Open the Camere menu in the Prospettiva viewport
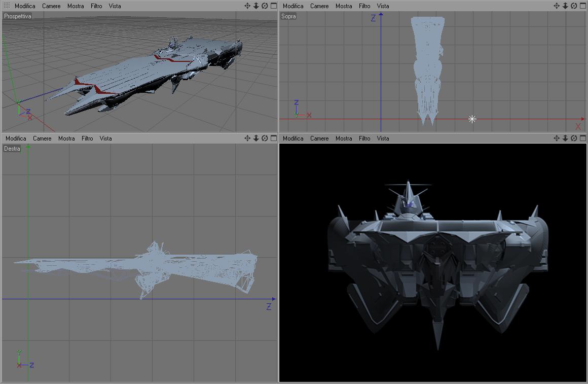 click(51, 6)
